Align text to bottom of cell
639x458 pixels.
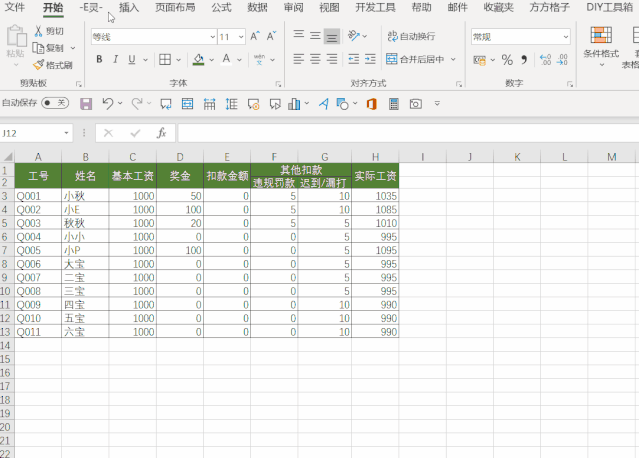(x=332, y=37)
